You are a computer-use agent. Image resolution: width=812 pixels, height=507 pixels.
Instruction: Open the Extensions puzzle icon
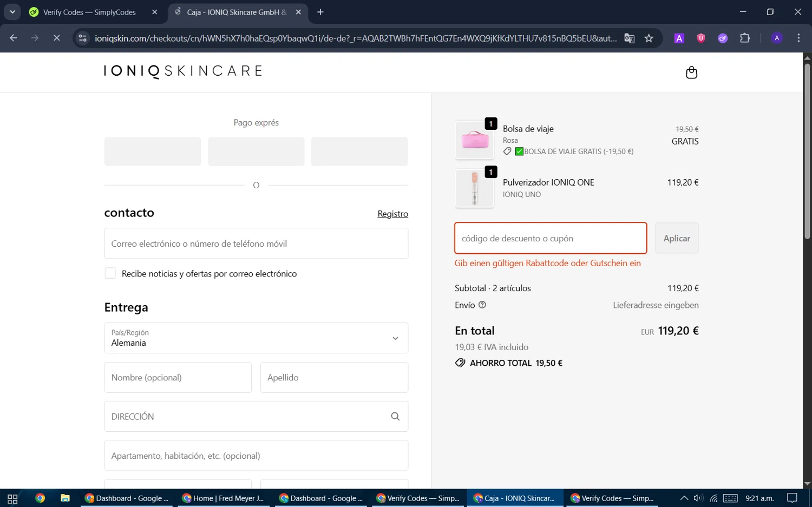(x=745, y=38)
